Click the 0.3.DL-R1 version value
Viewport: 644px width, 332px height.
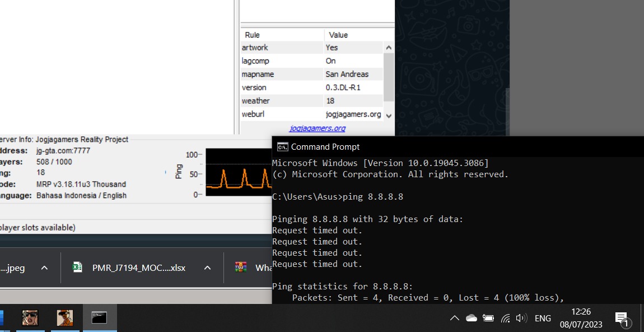pos(343,87)
